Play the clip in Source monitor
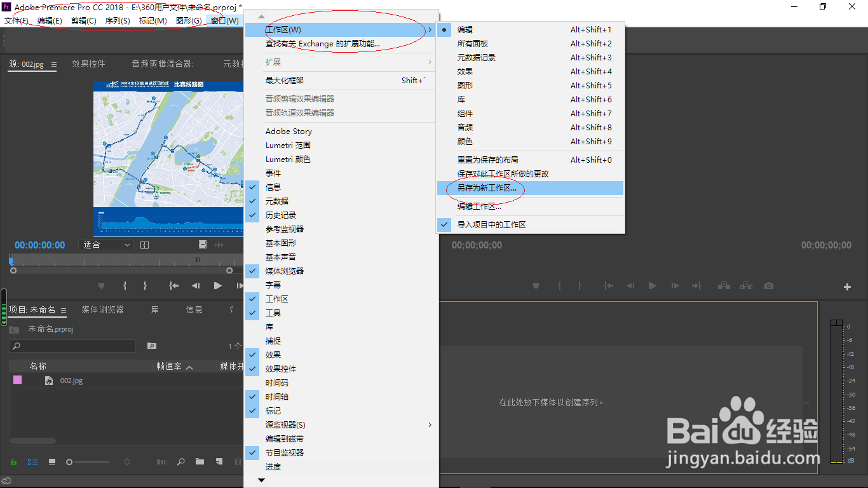Viewport: 868px width, 488px height. coord(218,286)
